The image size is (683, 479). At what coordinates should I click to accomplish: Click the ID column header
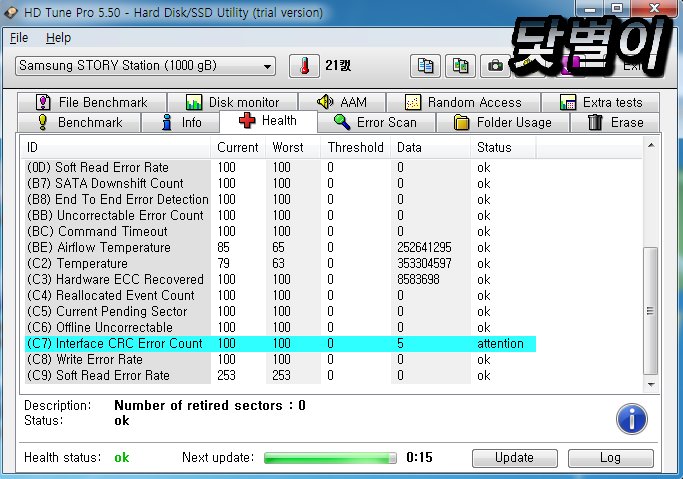click(x=117, y=148)
